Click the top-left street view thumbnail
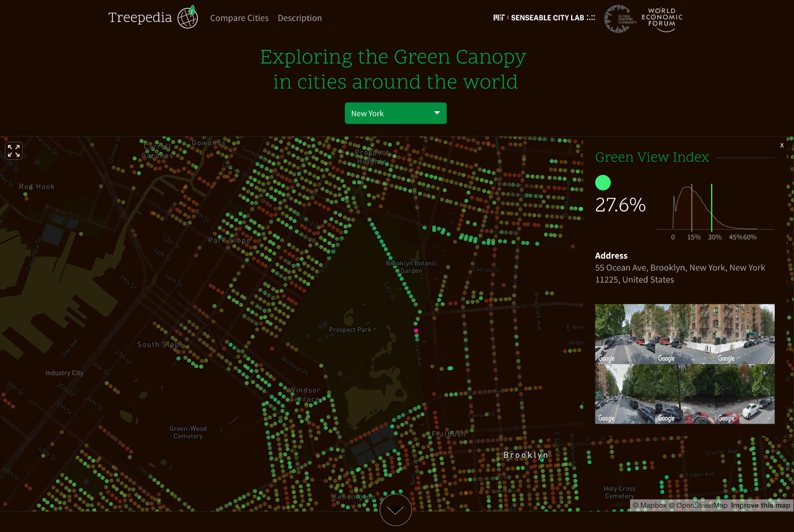 [624, 333]
